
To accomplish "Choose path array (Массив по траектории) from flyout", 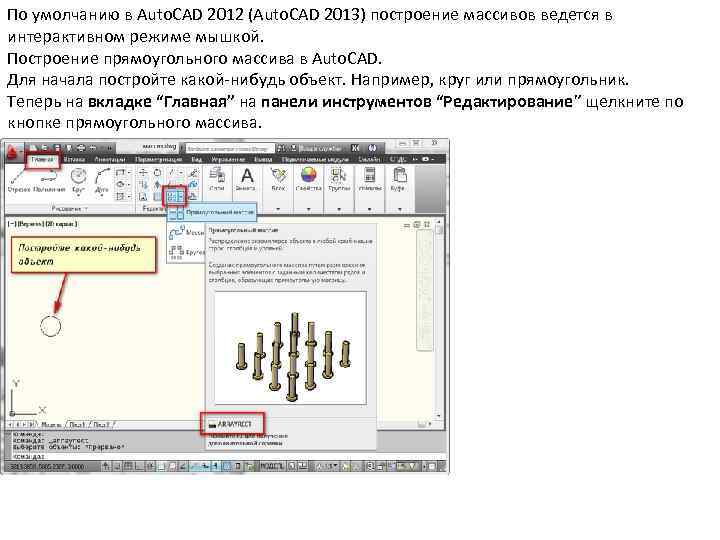I will 186,233.
